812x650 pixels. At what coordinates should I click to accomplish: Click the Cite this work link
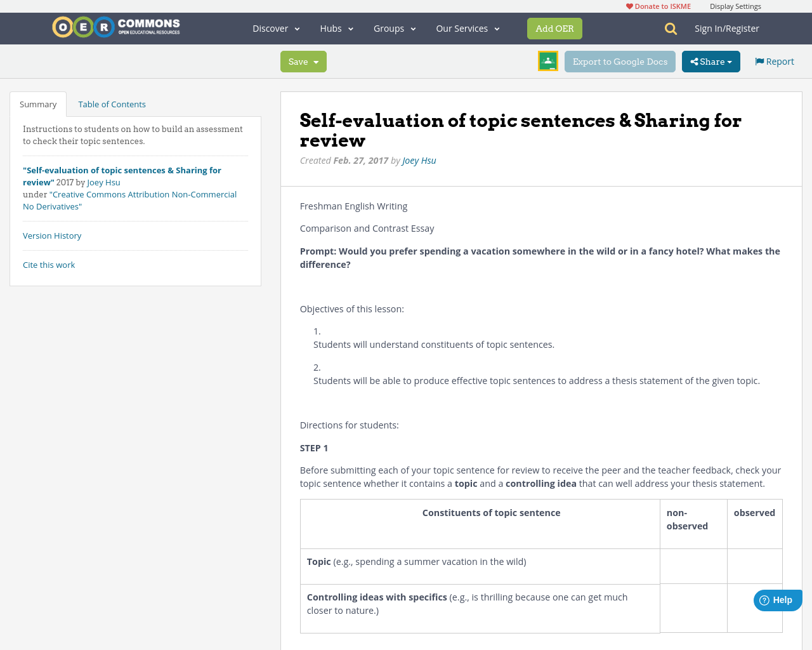click(x=49, y=265)
